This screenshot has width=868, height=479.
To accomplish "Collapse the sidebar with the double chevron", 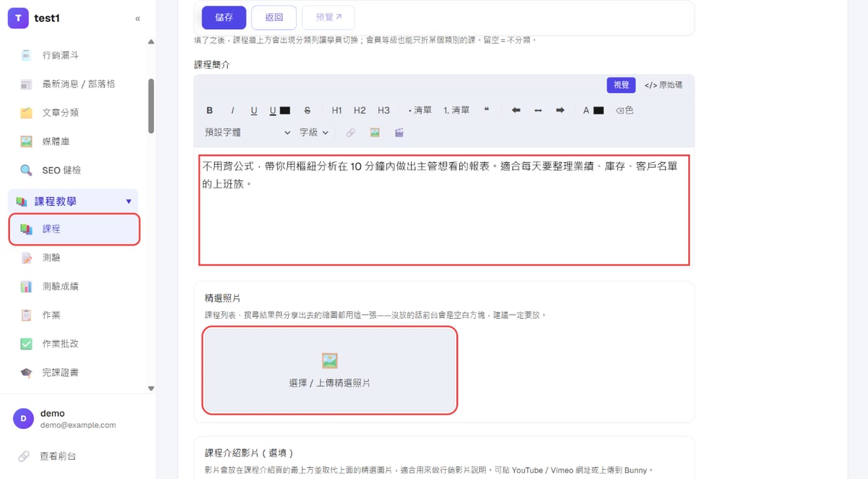I will [x=137, y=18].
